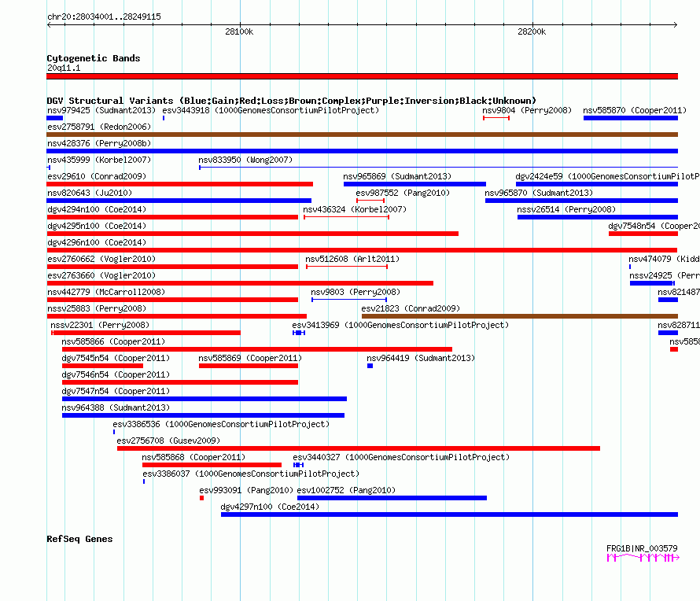
Task: Click the dgv2424e59 variant label
Action: [x=608, y=176]
